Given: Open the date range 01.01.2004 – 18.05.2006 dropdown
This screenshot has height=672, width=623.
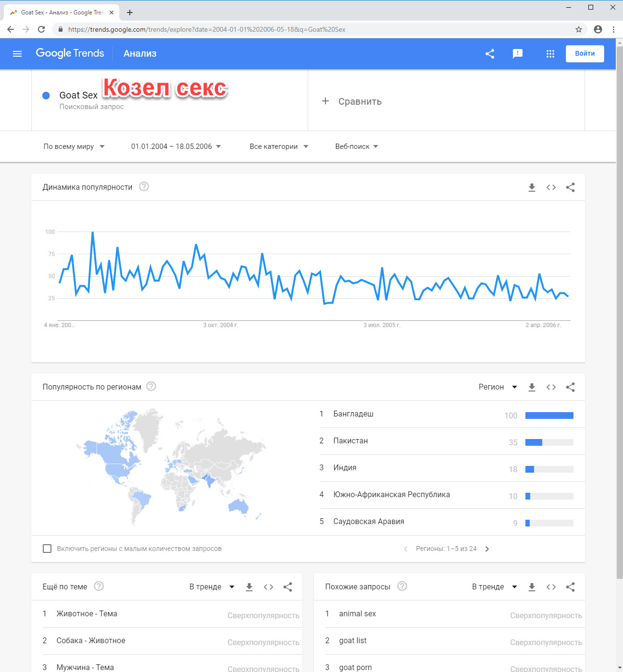Looking at the screenshot, I should click(176, 147).
